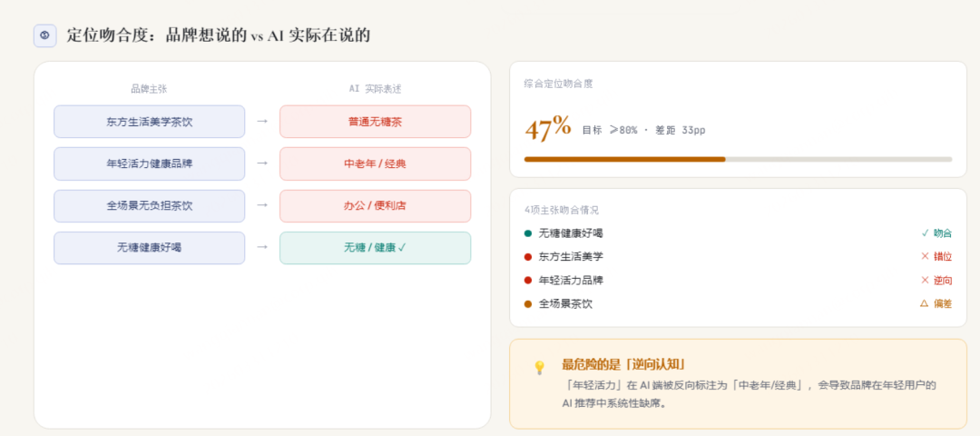Viewport: 980px width, 436px height.
Task: Click the red cross 逆向 status
Action: [936, 280]
